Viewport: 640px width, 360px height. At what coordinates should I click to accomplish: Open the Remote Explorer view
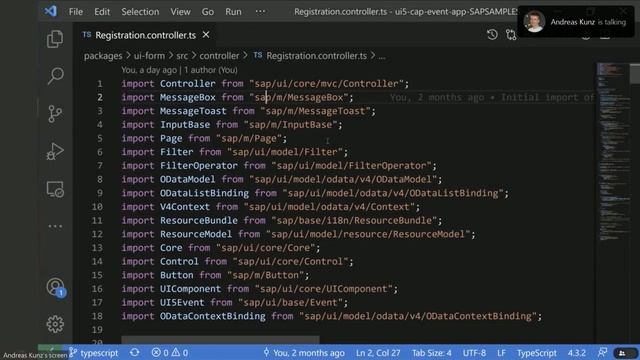pyautogui.click(x=55, y=189)
